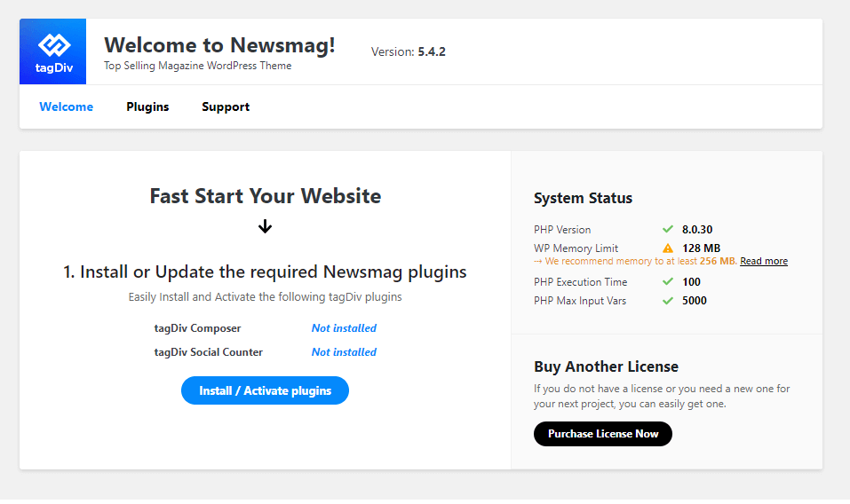The width and height of the screenshot is (850, 504).
Task: Open the Support tab
Action: [x=226, y=106]
